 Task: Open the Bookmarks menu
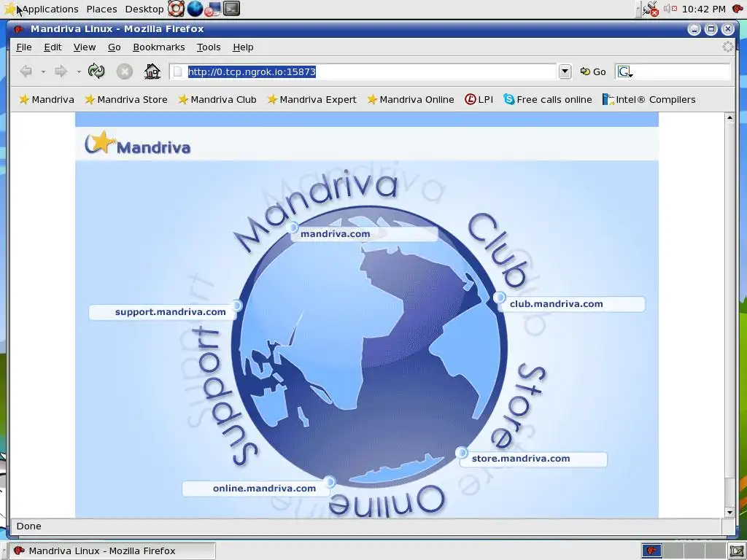[x=158, y=47]
